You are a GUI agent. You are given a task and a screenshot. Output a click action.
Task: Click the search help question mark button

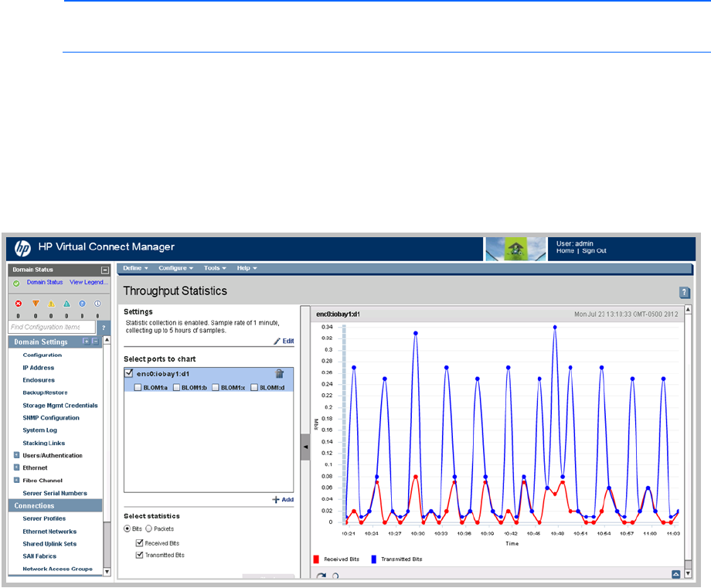pyautogui.click(x=104, y=328)
